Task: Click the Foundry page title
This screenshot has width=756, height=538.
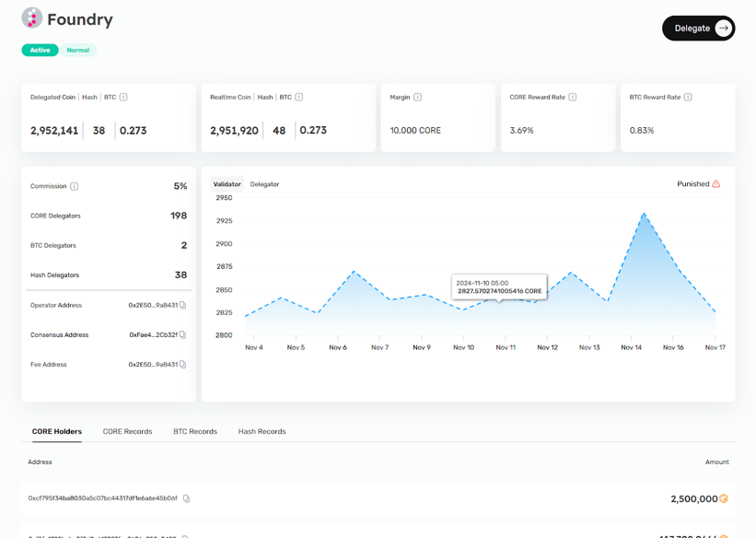Action: (x=80, y=19)
